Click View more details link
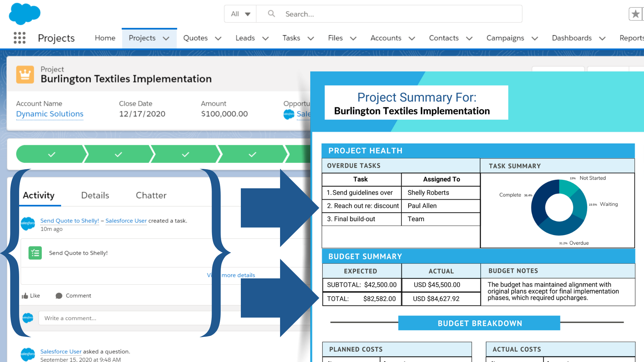Image resolution: width=644 pixels, height=362 pixels. 231,275
